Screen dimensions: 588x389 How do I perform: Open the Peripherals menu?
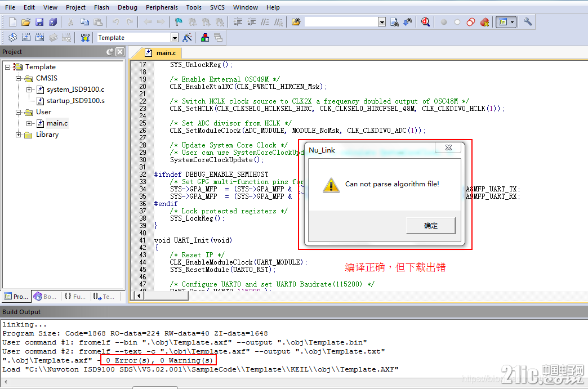pyautogui.click(x=162, y=7)
